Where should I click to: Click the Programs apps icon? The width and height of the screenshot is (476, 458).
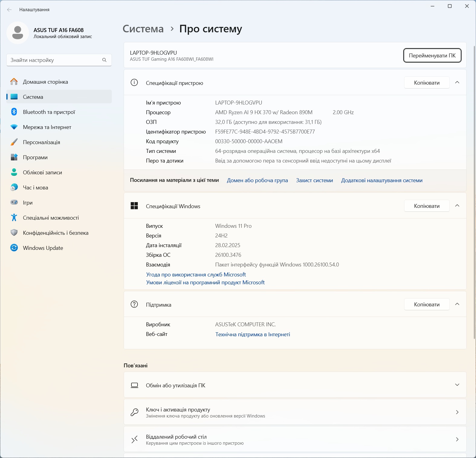14,157
